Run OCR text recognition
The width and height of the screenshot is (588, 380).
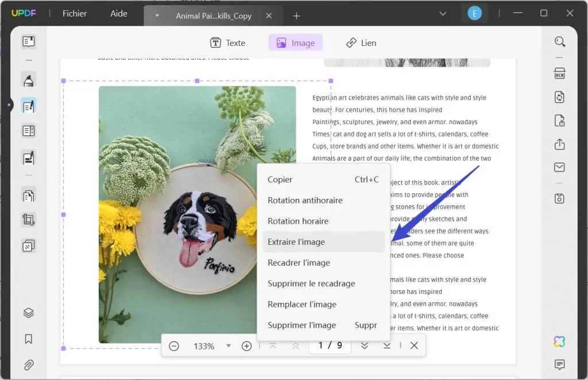559,73
